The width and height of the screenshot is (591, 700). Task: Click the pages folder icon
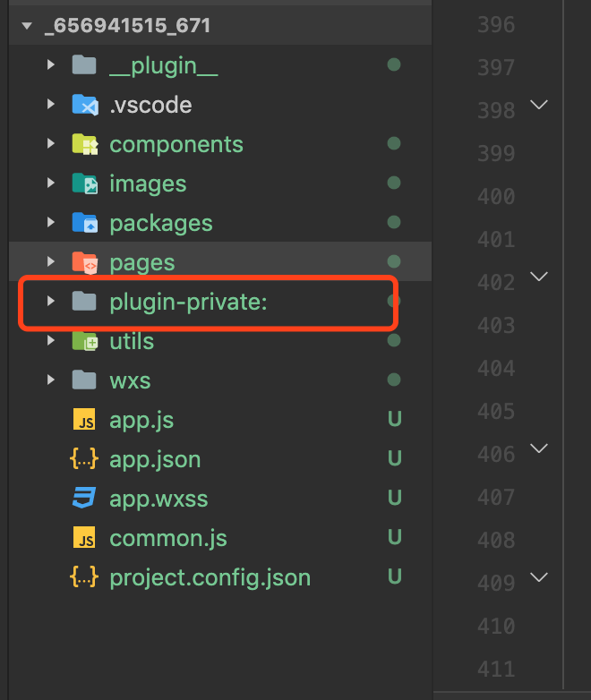pyautogui.click(x=85, y=262)
